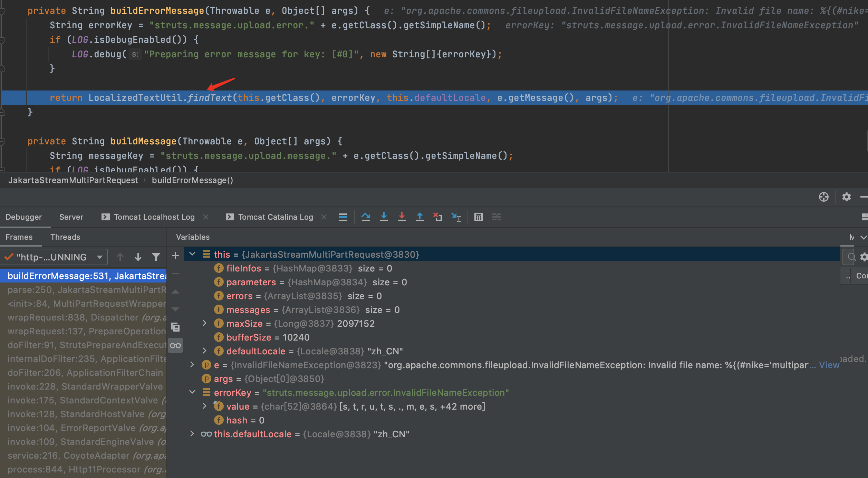The image size is (868, 478).
Task: Expand maxSize field node
Action: pyautogui.click(x=204, y=323)
